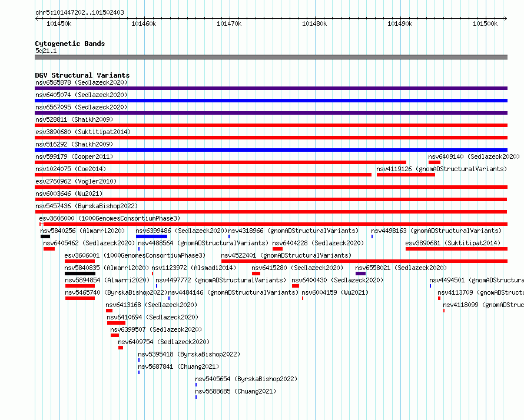Open esv3890680 (Suktitipat2014) variant
524x420 pixels.
point(83,132)
